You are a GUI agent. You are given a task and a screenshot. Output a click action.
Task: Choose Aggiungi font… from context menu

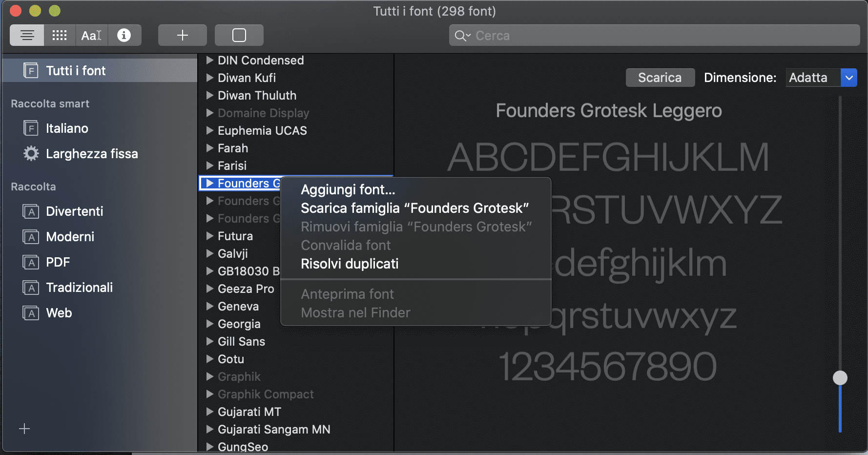pos(416,189)
